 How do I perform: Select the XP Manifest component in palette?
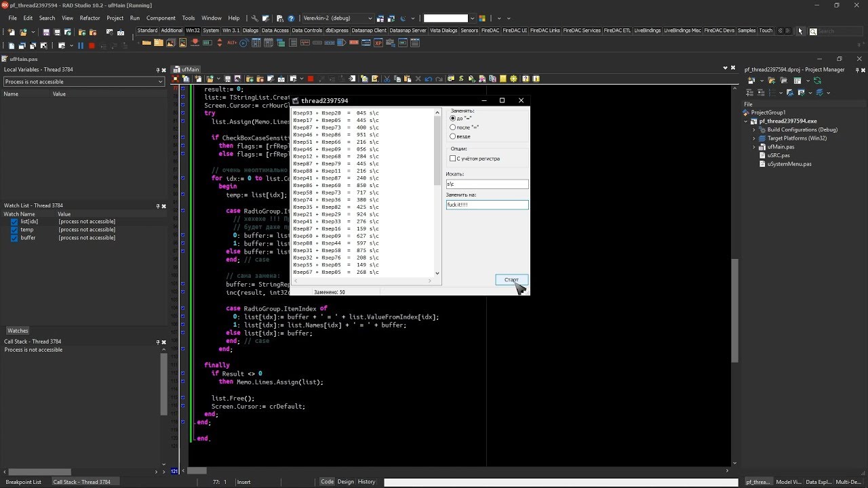[x=378, y=43]
